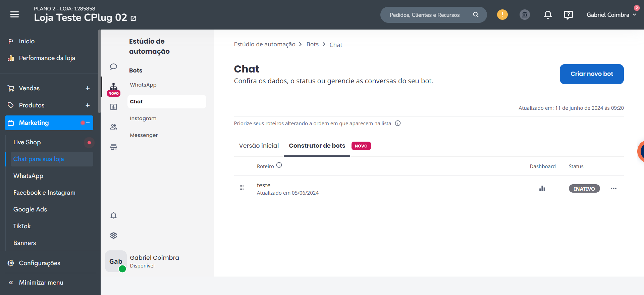Open Banners marketing item
644x295 pixels.
point(25,243)
